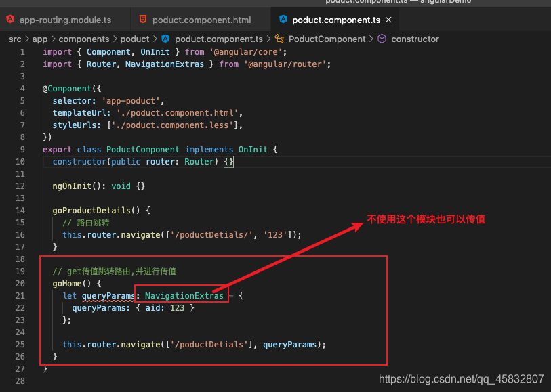The image size is (551, 392).
Task: Click NavigationExtras type annotation on line 21
Action: [x=184, y=296]
